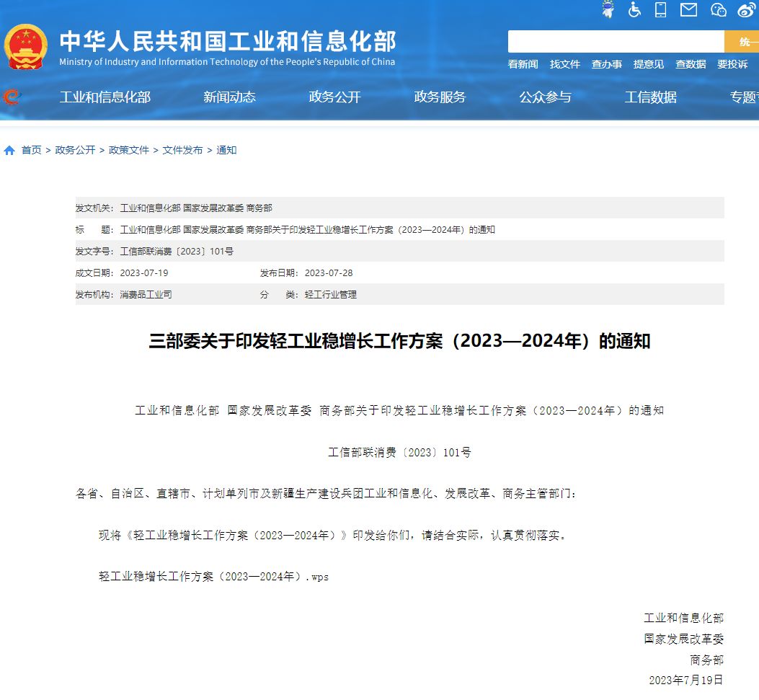
Task: Download 轻工业稳增长工作方案 .wps attachment
Action: pyautogui.click(x=213, y=577)
